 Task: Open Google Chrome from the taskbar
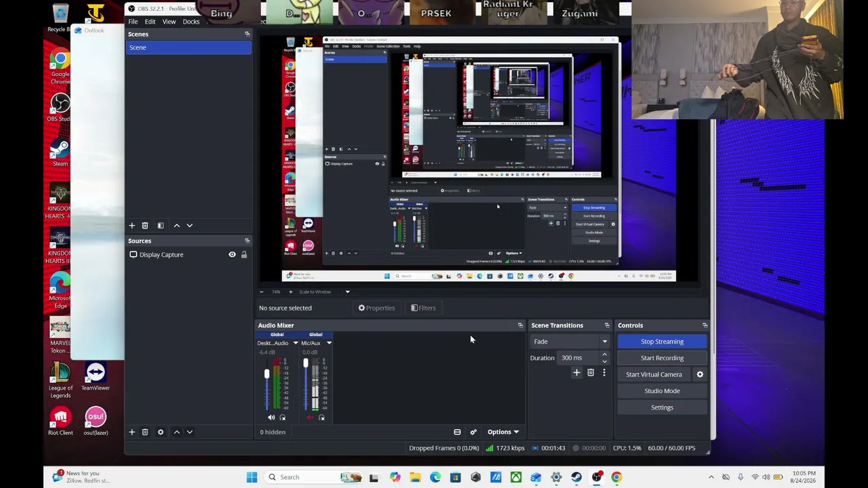coord(616,477)
